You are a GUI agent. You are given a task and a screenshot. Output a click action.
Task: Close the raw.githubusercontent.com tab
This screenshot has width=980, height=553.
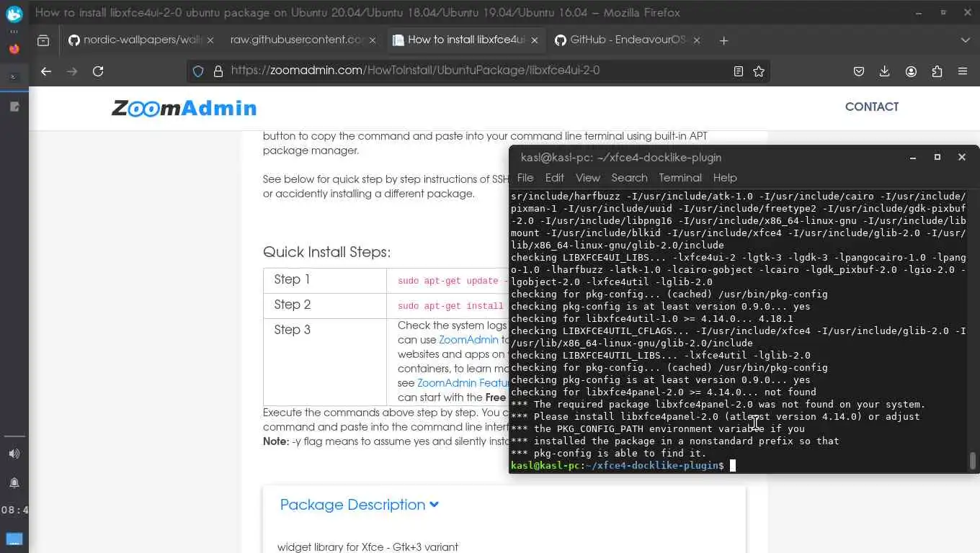[x=373, y=40]
